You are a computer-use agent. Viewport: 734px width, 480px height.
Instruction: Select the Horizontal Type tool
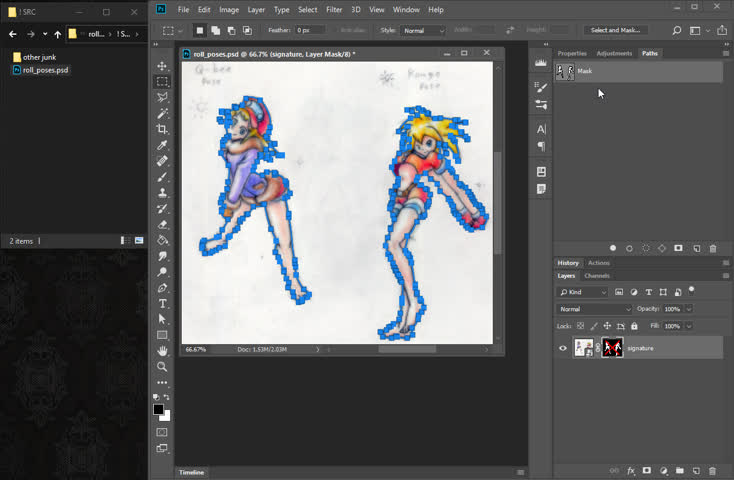[x=162, y=303]
